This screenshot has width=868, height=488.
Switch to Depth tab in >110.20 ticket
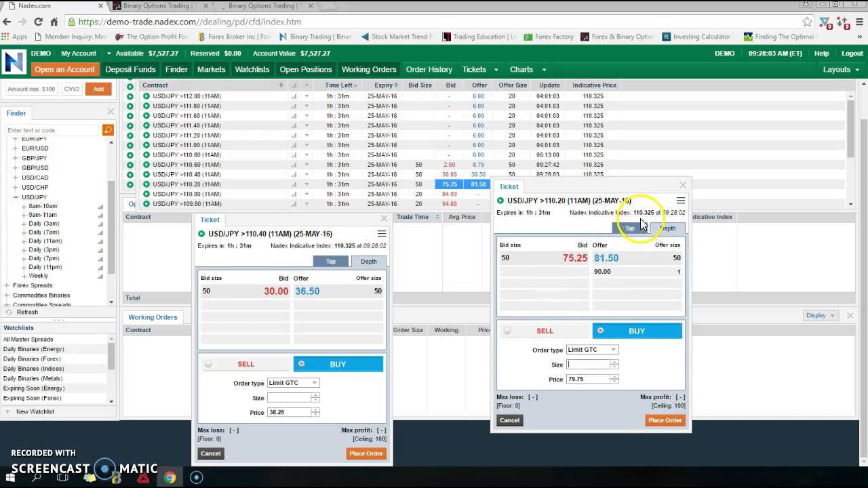click(668, 228)
